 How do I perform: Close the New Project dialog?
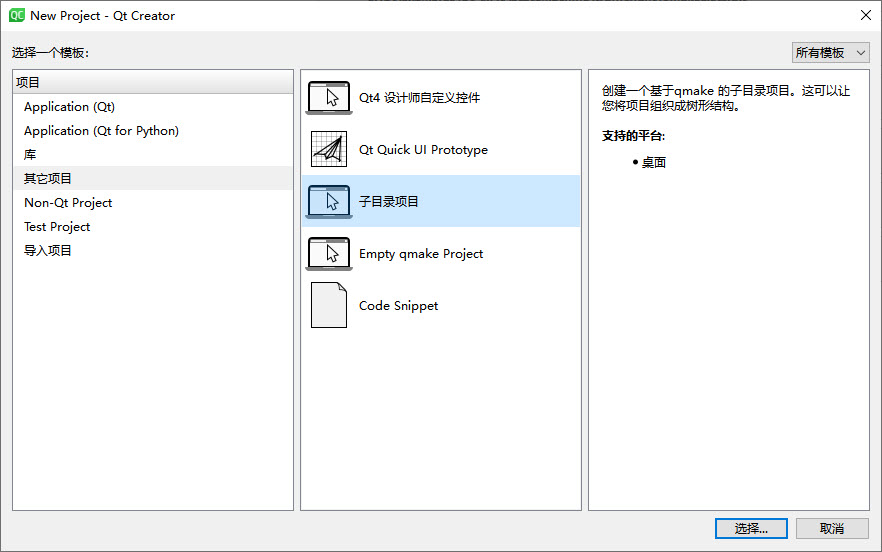pos(866,15)
